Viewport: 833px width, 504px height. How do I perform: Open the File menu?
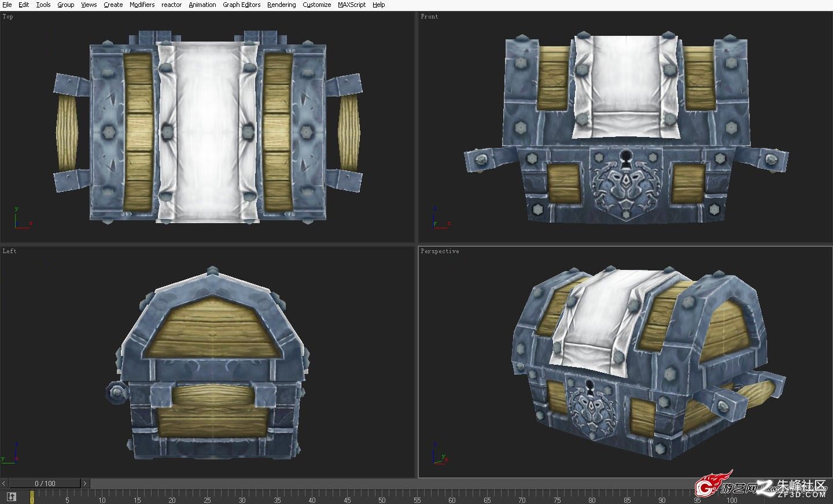[x=6, y=5]
